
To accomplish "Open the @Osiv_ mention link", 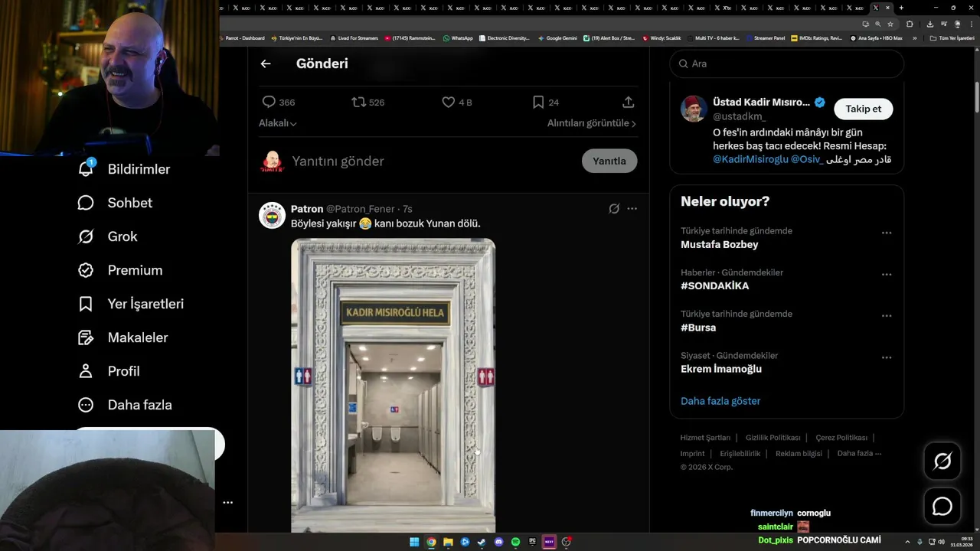I will (x=807, y=159).
